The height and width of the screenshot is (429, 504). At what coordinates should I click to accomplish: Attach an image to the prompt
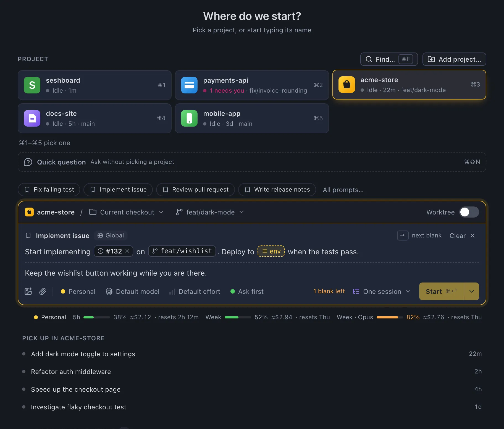pyautogui.click(x=28, y=291)
